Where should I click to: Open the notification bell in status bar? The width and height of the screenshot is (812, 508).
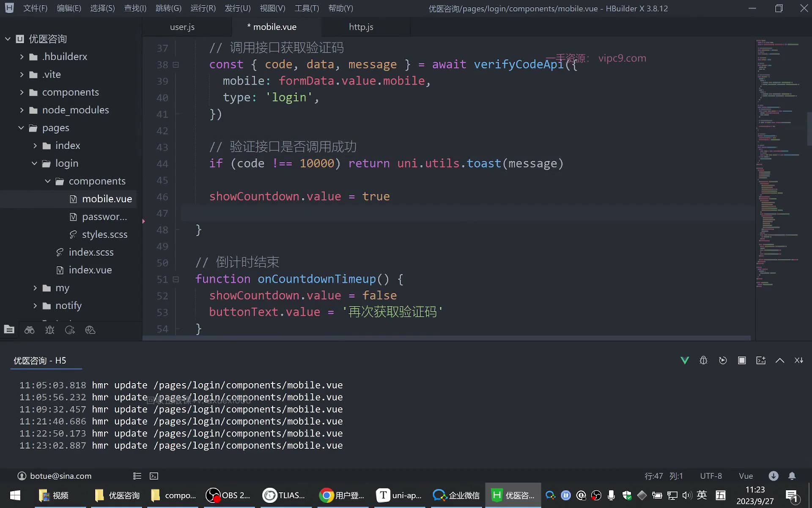tap(792, 476)
